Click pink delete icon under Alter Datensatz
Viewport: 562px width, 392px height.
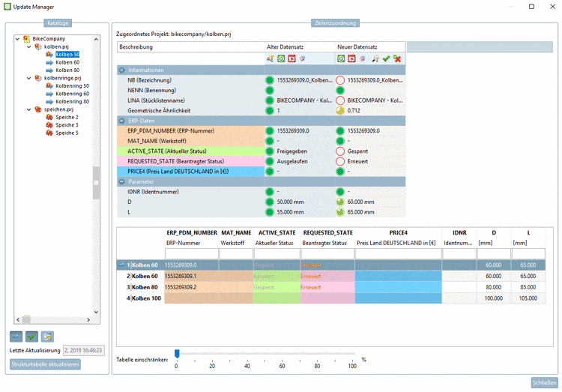click(303, 58)
